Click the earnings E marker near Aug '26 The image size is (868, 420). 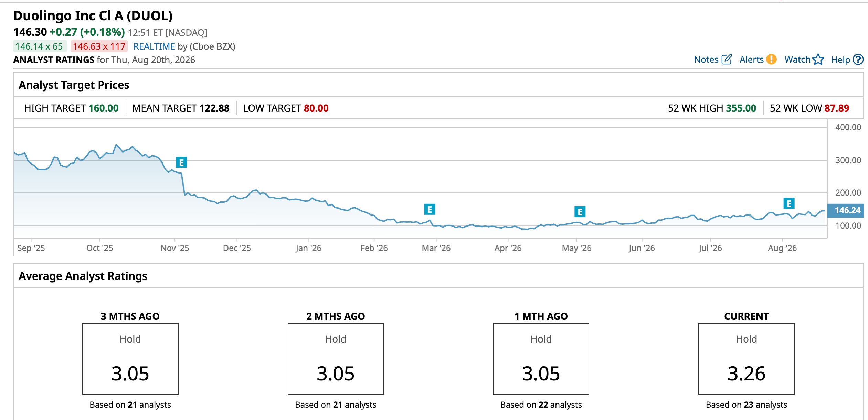[x=789, y=203]
